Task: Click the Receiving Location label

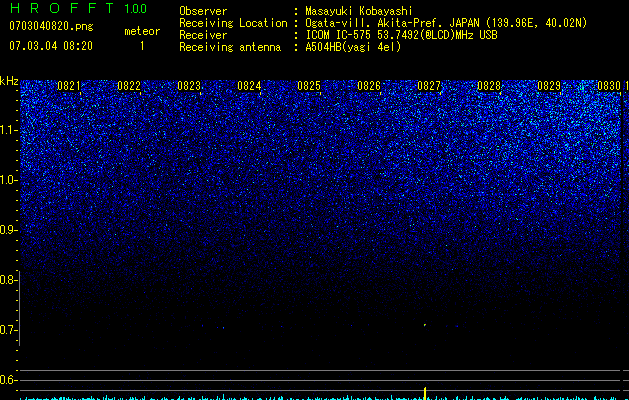Action: click(x=233, y=23)
